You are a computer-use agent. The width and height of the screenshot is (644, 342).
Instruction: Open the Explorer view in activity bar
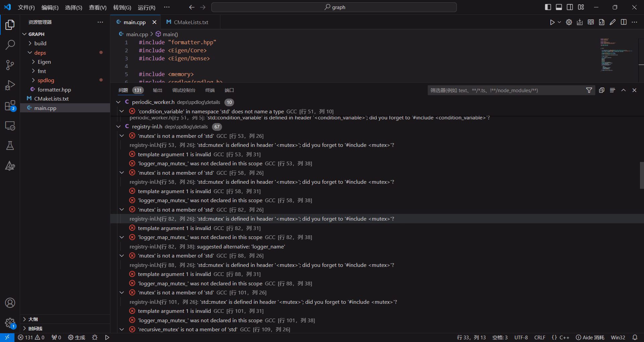pos(10,24)
